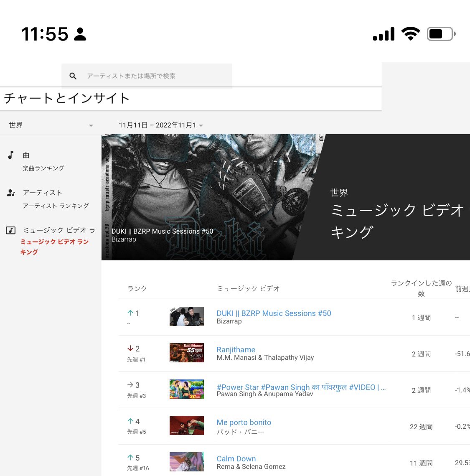The width and height of the screenshot is (470, 476).
Task: Open thumbnail for DUKI BZRP Music Sessions #50
Action: pos(187,316)
